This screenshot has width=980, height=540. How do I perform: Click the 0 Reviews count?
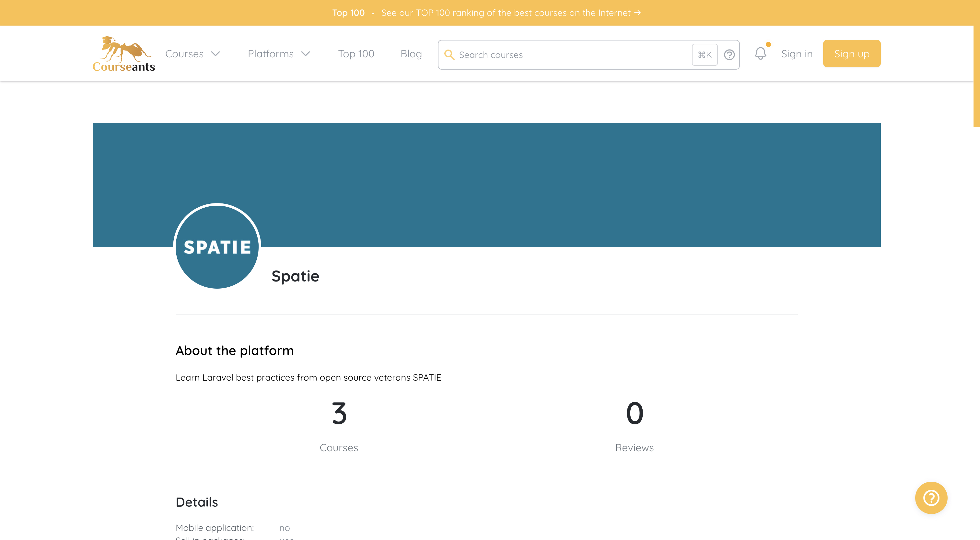[x=635, y=413]
